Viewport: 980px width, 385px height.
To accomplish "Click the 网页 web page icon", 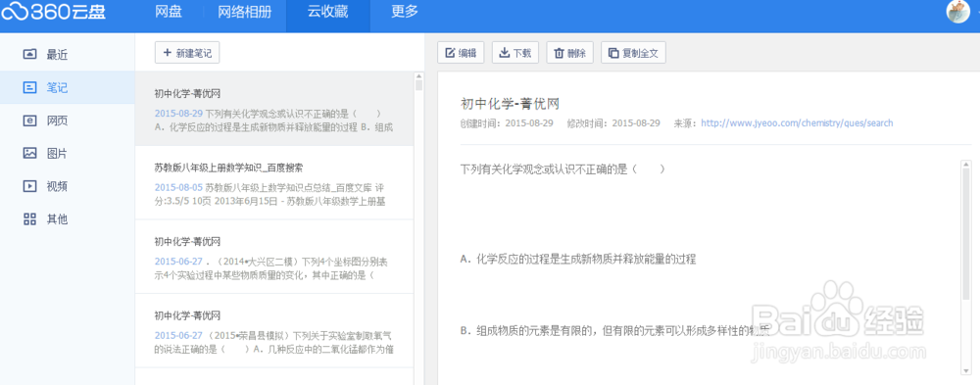I will (x=29, y=120).
